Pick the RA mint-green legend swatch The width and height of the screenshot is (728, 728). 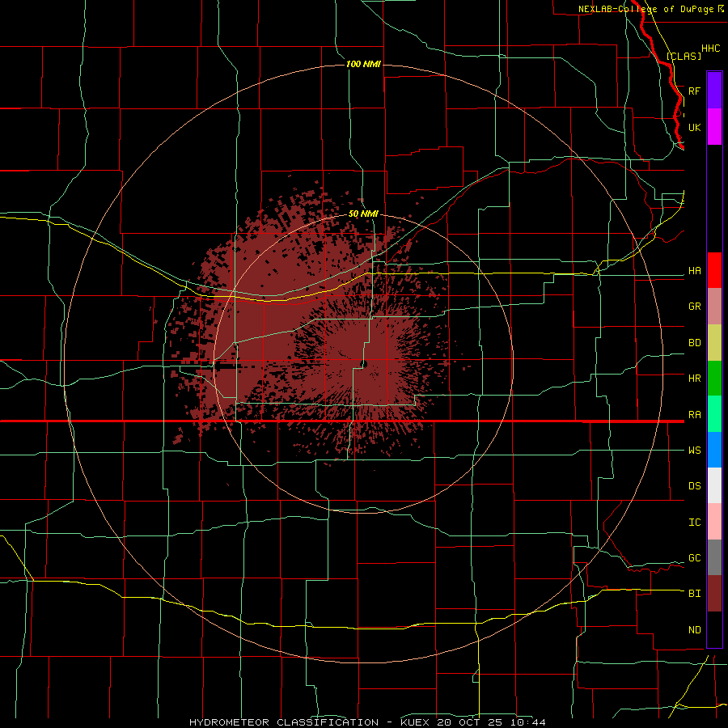[714, 414]
